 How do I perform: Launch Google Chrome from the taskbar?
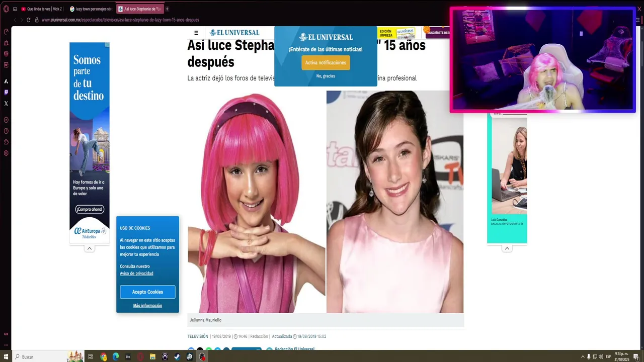(x=104, y=356)
